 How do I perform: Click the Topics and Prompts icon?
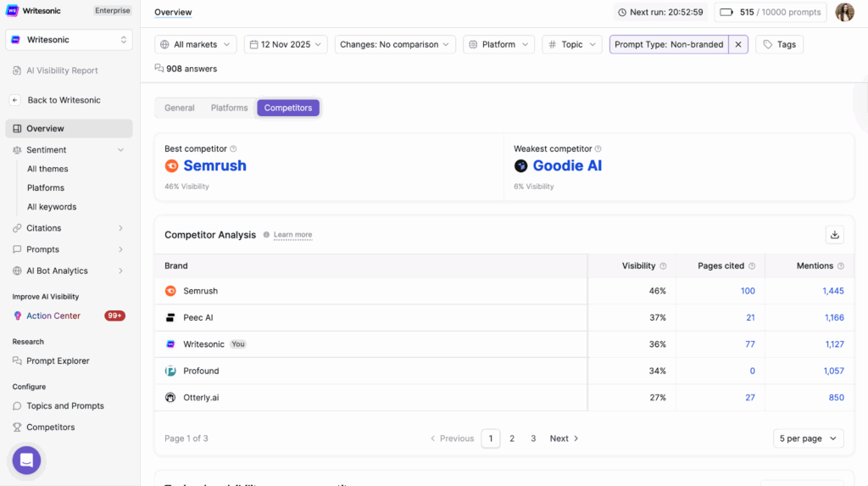(x=17, y=406)
